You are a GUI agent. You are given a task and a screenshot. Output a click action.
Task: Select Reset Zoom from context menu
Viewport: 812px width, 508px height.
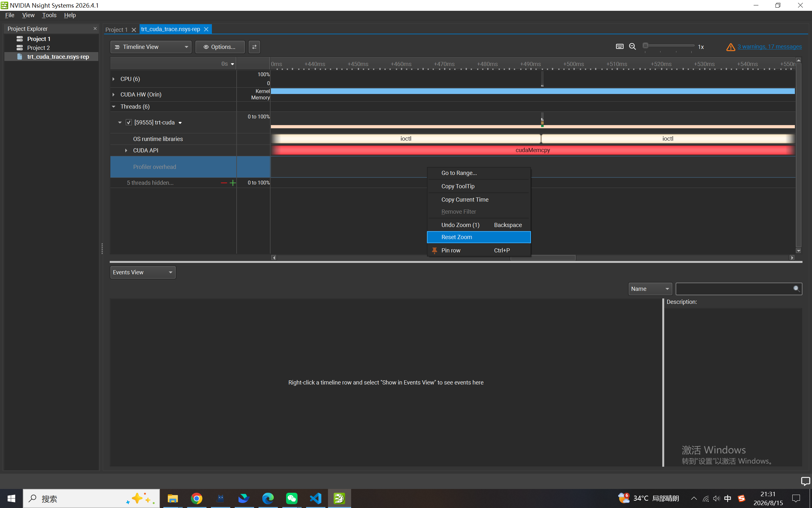(x=479, y=237)
